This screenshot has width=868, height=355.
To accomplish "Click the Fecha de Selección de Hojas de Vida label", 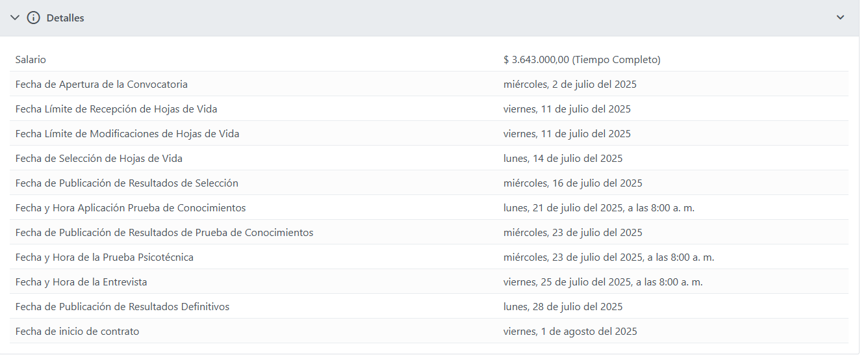I will 99,159.
